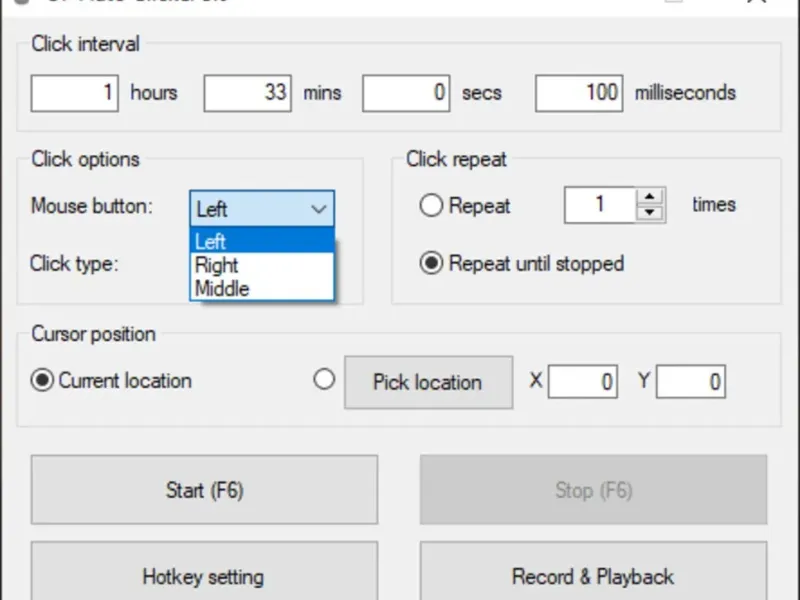The image size is (800, 600).
Task: Click the Pick location button
Action: (428, 382)
